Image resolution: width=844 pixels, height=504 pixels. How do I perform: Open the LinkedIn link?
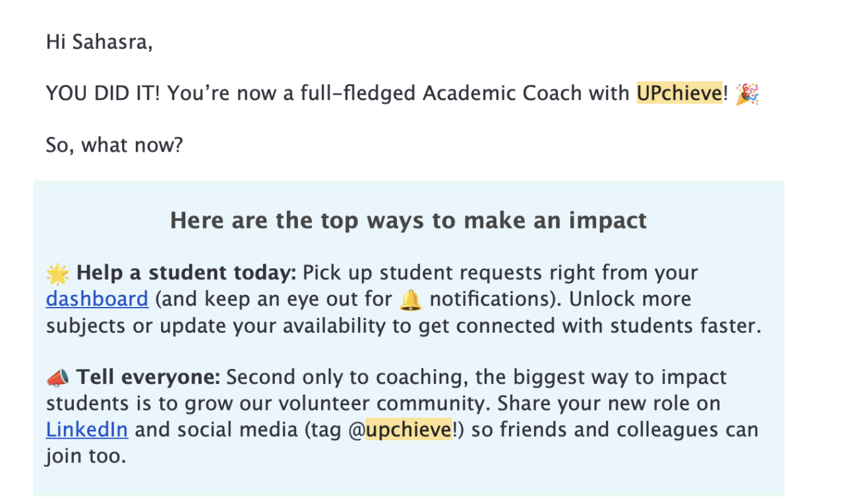pos(86,430)
